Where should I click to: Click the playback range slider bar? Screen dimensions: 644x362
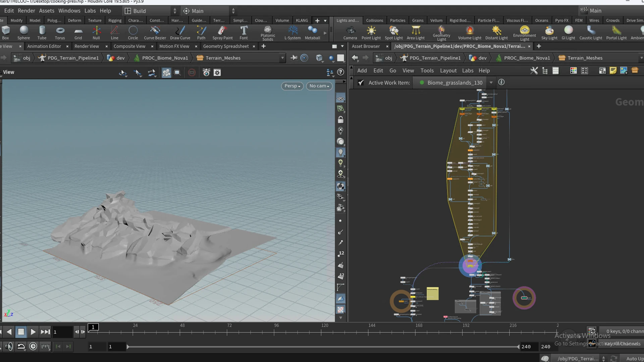(x=323, y=347)
